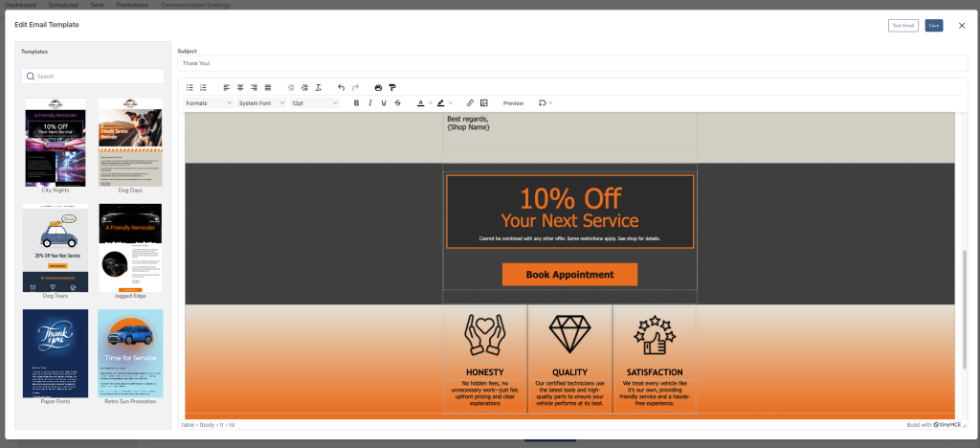Insert a numbered list
This screenshot has width=980, height=448.
click(203, 87)
